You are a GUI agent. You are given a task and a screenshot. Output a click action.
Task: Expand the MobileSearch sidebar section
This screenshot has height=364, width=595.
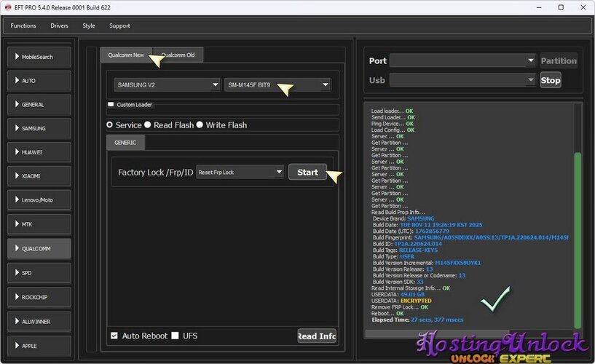point(39,57)
